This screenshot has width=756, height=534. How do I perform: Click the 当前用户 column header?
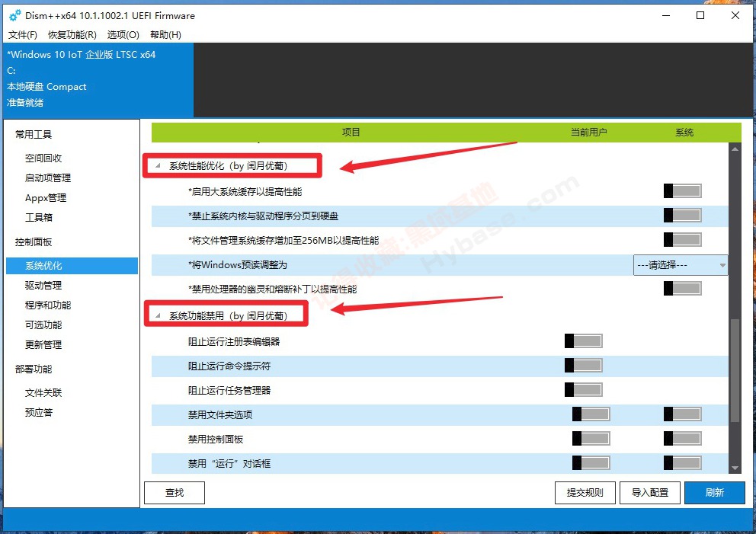tap(588, 132)
